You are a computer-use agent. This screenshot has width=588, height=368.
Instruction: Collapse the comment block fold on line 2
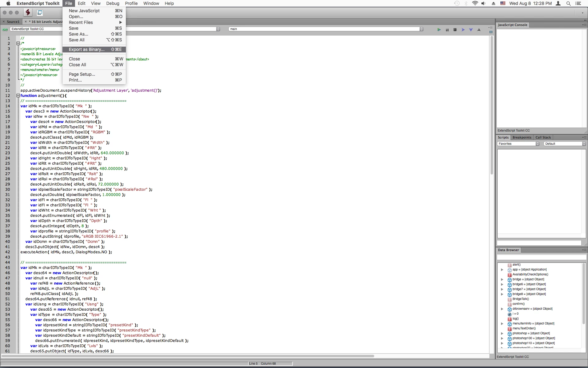click(x=18, y=44)
